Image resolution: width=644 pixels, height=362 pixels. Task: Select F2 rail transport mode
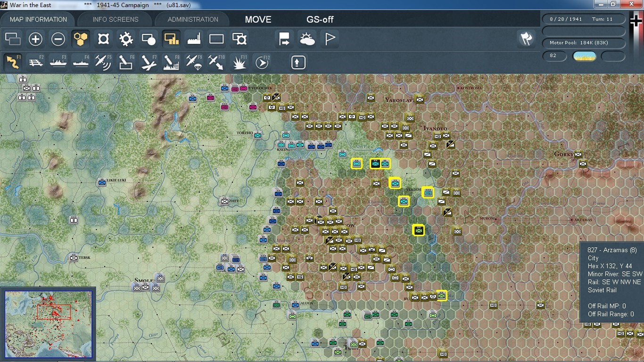click(x=35, y=62)
